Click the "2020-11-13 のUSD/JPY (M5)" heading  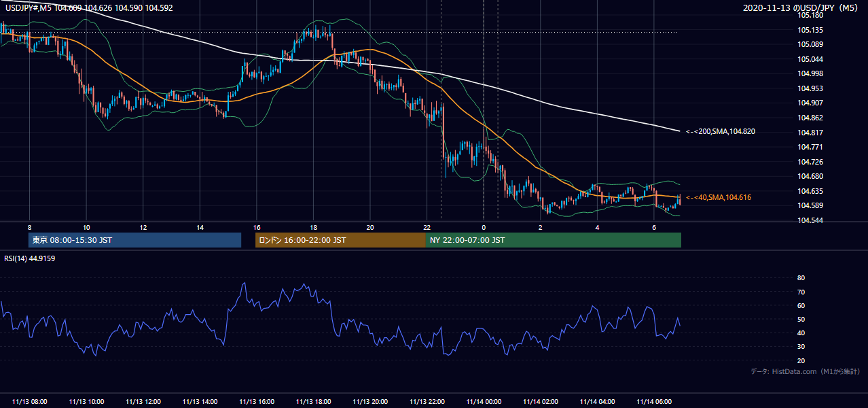click(801, 7)
